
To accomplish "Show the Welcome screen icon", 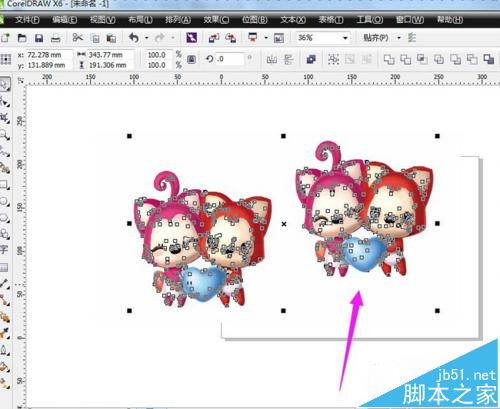I will point(279,38).
